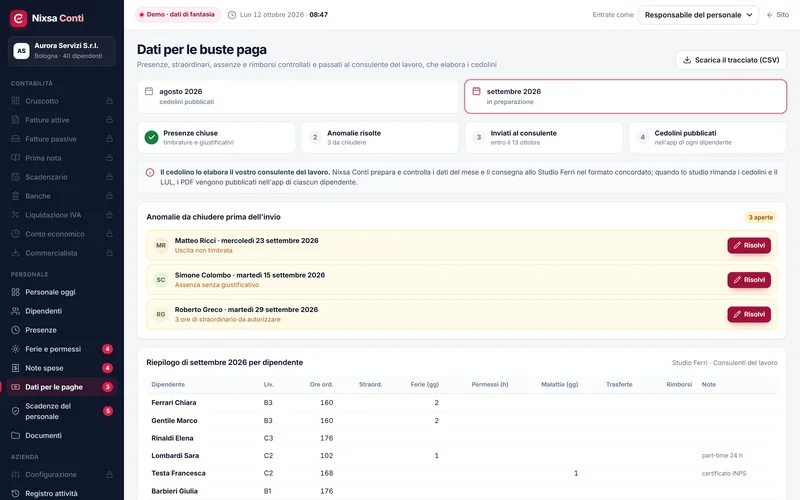Open the Aurora Servizi S.r.l. company selector

[x=62, y=51]
